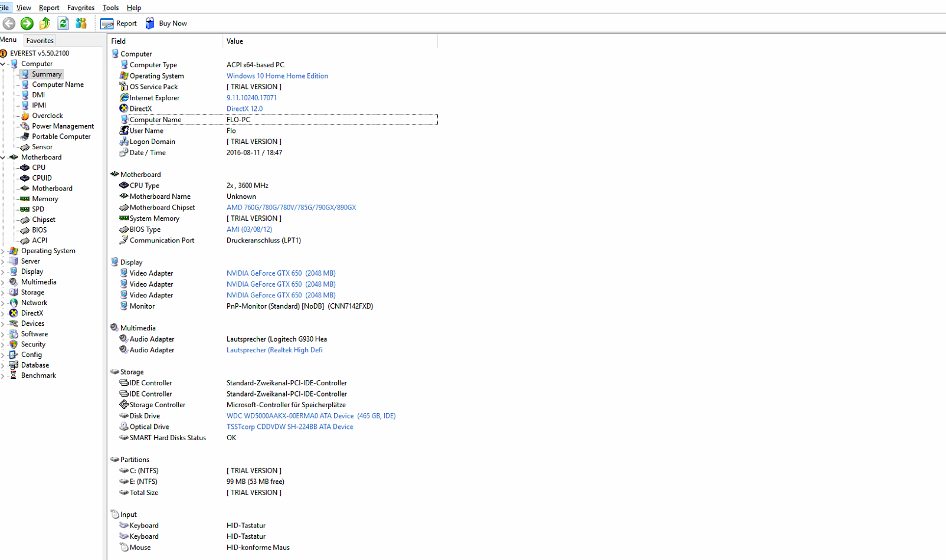
Task: Click the two-people toolbar icon
Action: pyautogui.click(x=81, y=24)
